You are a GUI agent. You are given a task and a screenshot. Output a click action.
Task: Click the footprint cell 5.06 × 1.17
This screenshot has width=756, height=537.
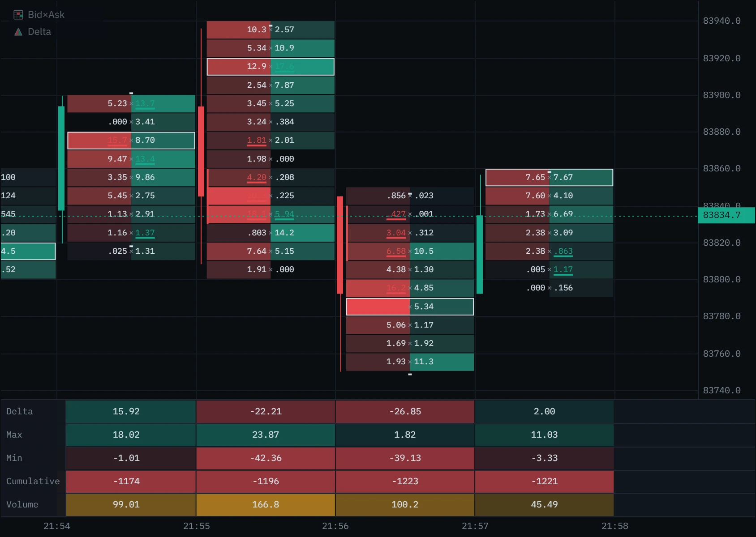(410, 325)
